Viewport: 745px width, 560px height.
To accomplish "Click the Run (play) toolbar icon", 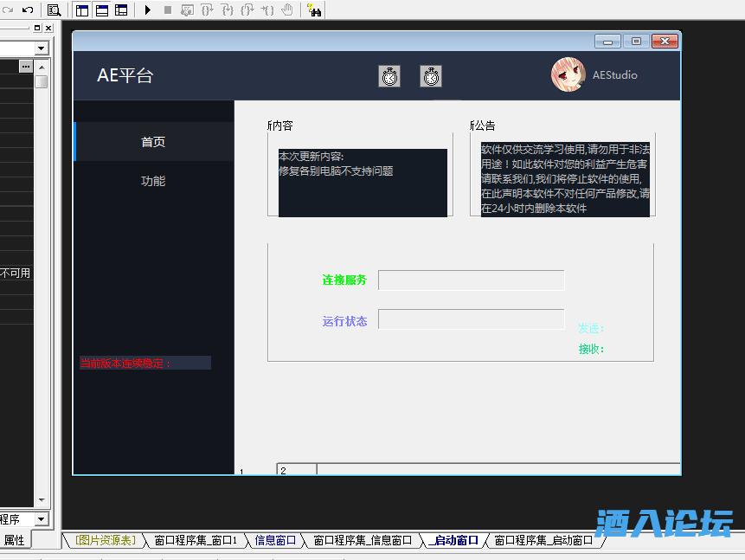I will click(x=147, y=10).
